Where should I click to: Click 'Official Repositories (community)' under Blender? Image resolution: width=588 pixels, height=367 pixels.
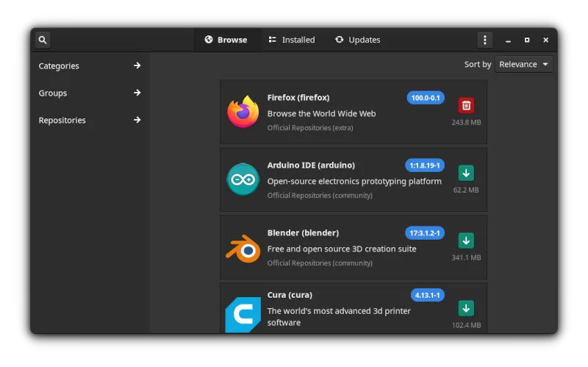pos(320,263)
